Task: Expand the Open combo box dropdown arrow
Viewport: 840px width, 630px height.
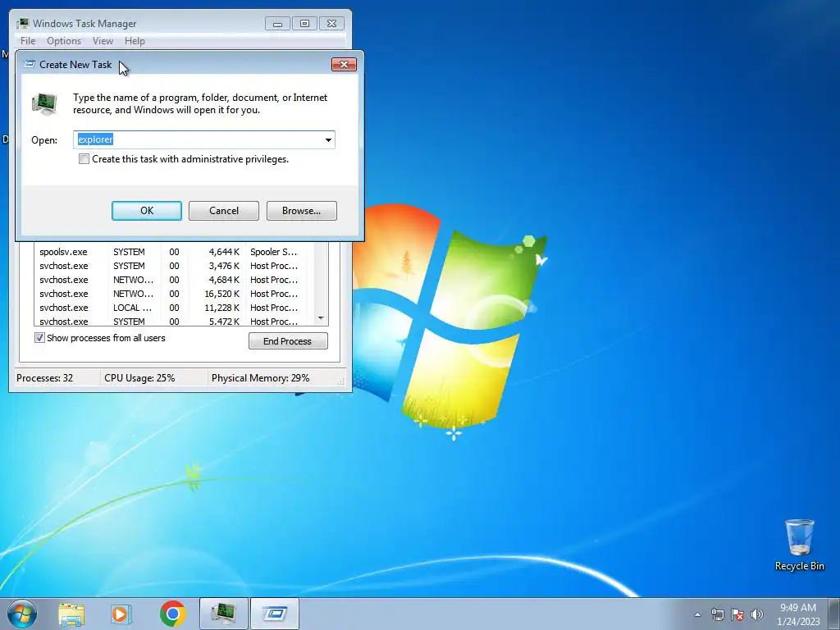Action: click(x=328, y=139)
